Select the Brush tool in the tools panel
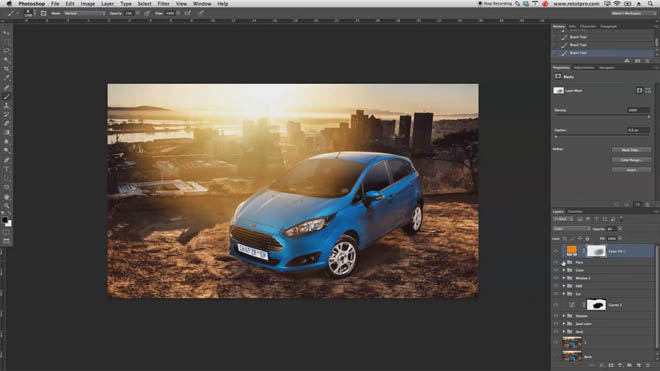Screen dimensions: 660x371 [6, 97]
